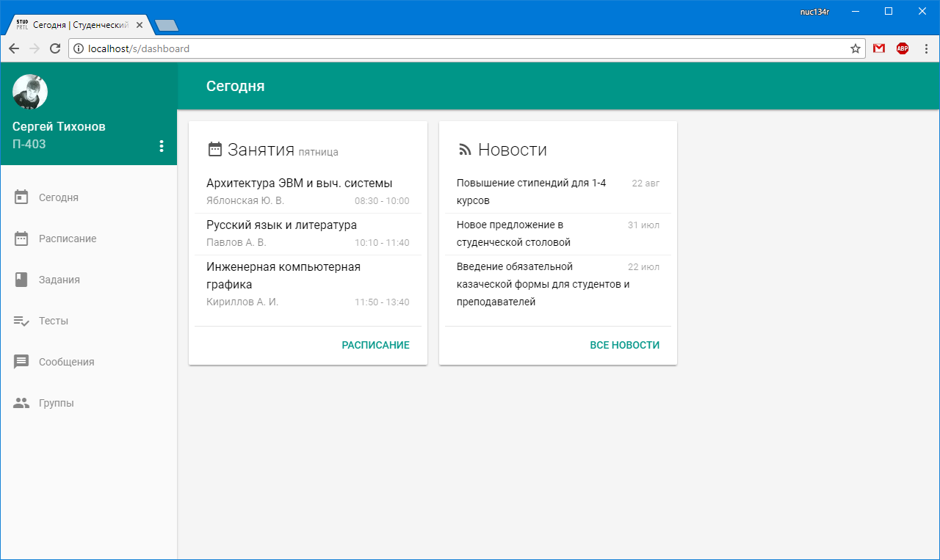The width and height of the screenshot is (940, 560).
Task: Click the calendar icon beside Занятия
Action: point(214,148)
